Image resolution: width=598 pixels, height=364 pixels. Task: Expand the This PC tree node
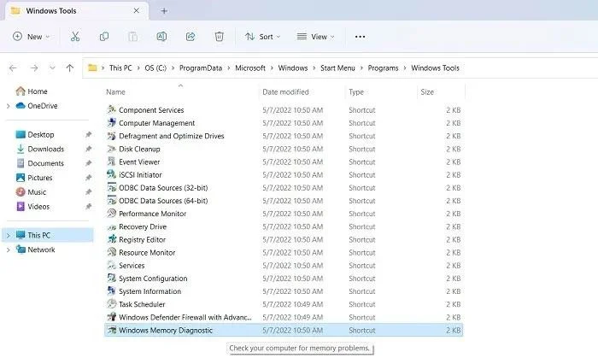(8, 236)
